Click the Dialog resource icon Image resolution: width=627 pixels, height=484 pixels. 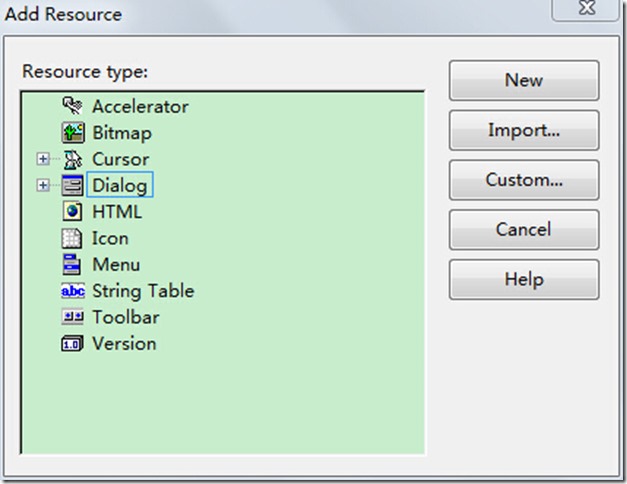point(72,185)
